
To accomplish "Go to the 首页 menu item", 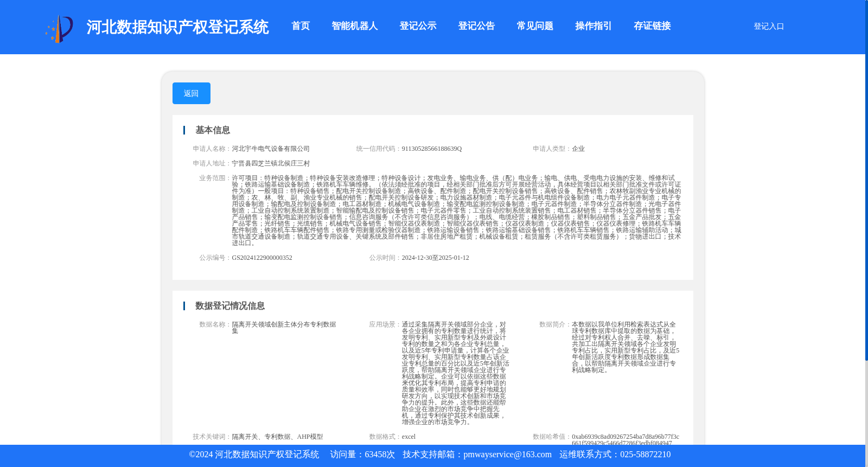I will click(x=301, y=26).
